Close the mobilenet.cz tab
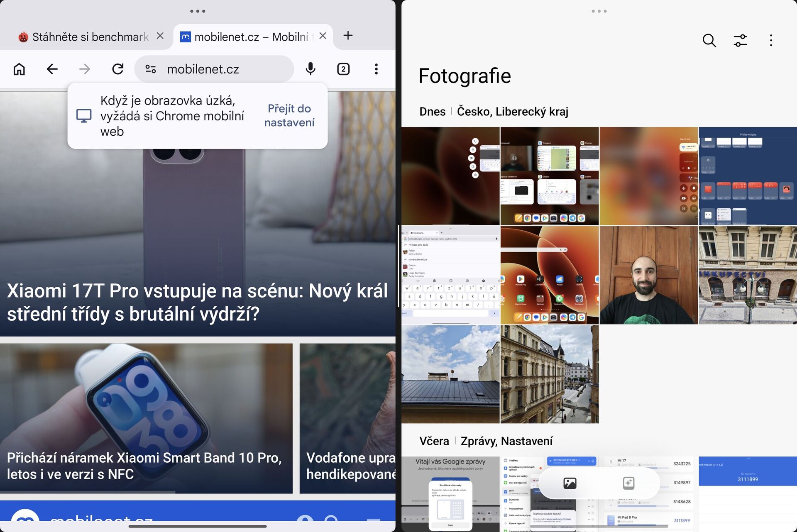797x532 pixels. pyautogui.click(x=323, y=36)
